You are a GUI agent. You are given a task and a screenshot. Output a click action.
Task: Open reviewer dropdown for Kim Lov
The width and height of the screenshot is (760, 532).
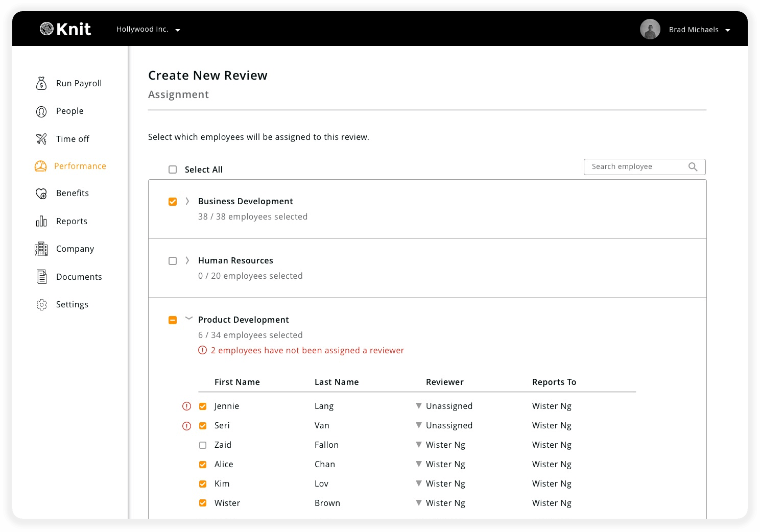(419, 483)
